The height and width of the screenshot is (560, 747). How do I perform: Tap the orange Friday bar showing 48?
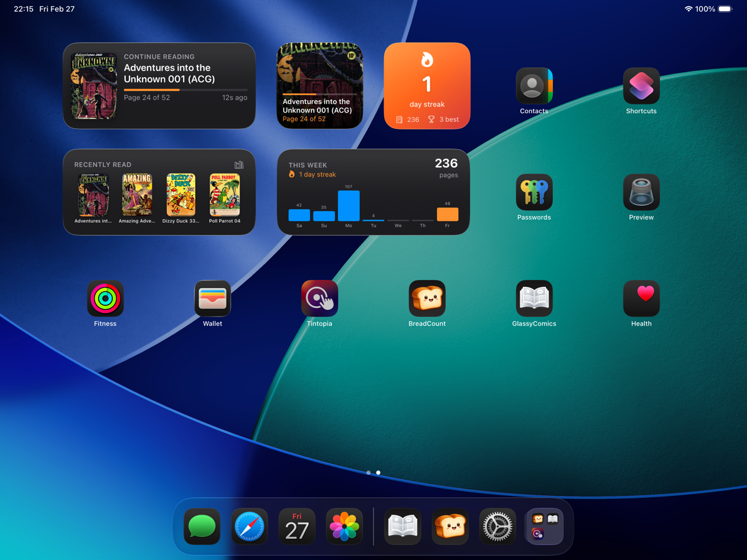(x=448, y=214)
